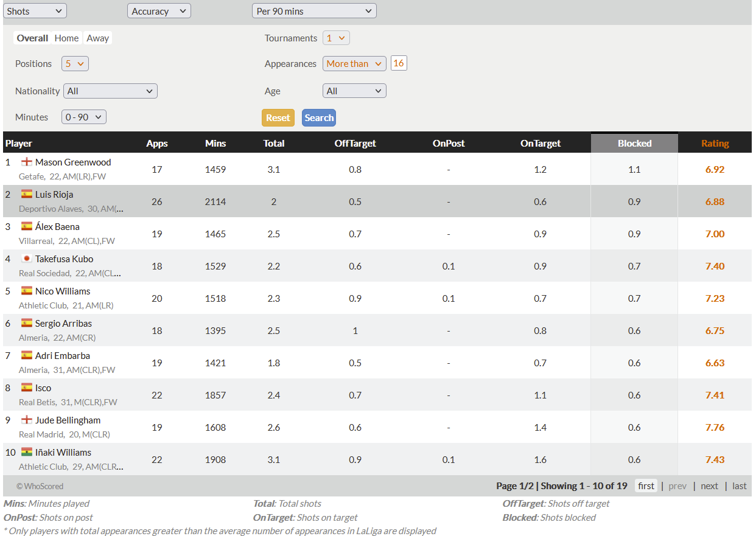Open Iñaki Williams' player page

pos(63,452)
